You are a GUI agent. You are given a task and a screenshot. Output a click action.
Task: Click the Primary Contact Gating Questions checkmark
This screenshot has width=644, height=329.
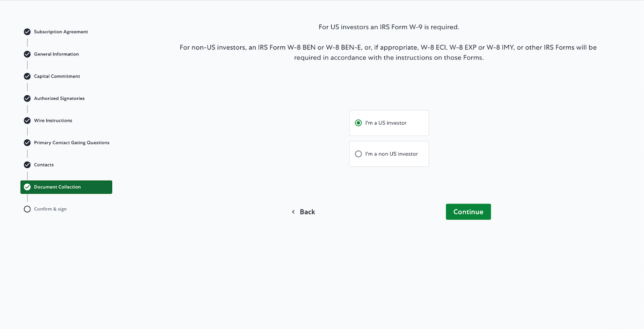coord(27,143)
